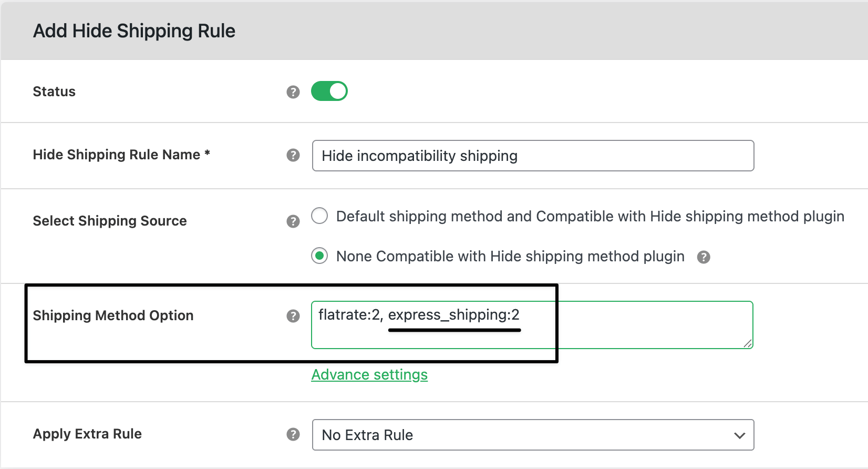Click the chevron on the Apply Extra Rule selector
The height and width of the screenshot is (469, 868).
pyautogui.click(x=739, y=435)
